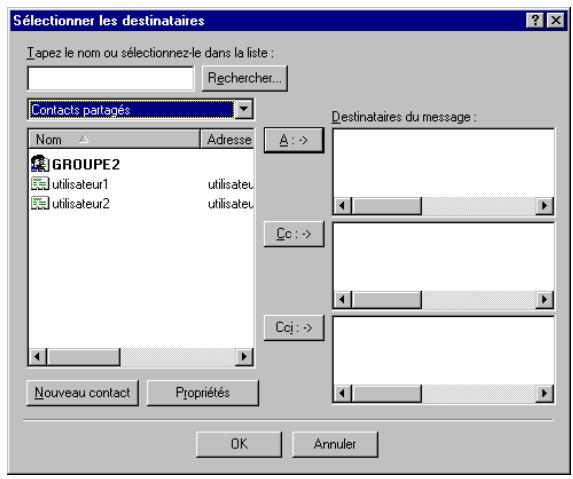This screenshot has width=573, height=479.
Task: Click inside the Cci recipients list box
Action: tap(444, 351)
